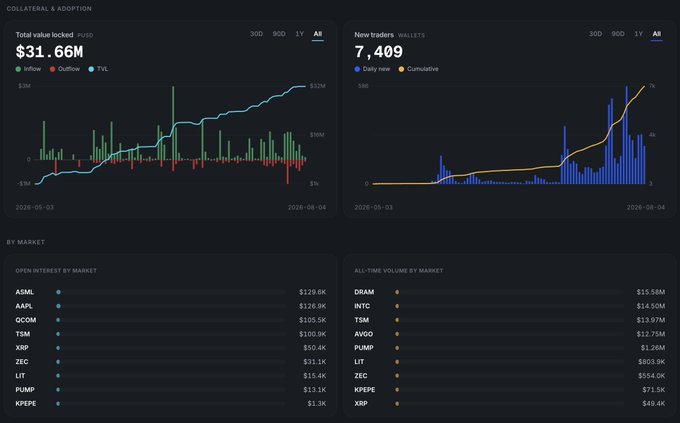Click the 7,409 new traders figure

(x=379, y=52)
